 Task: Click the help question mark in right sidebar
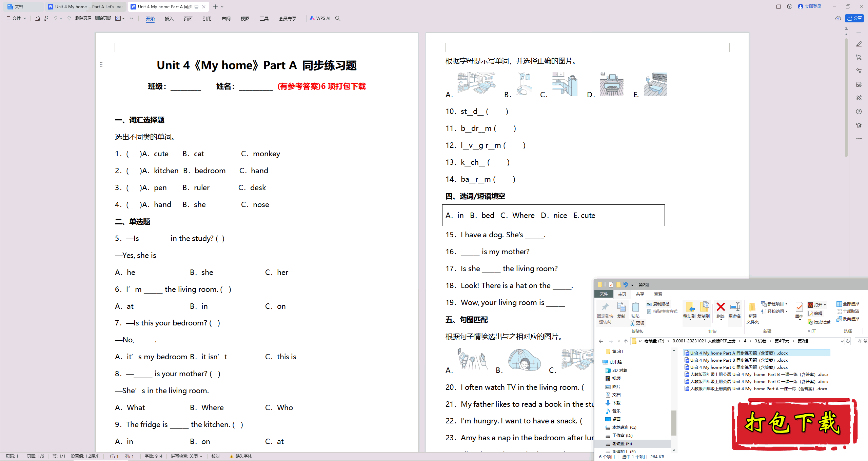coord(859,112)
